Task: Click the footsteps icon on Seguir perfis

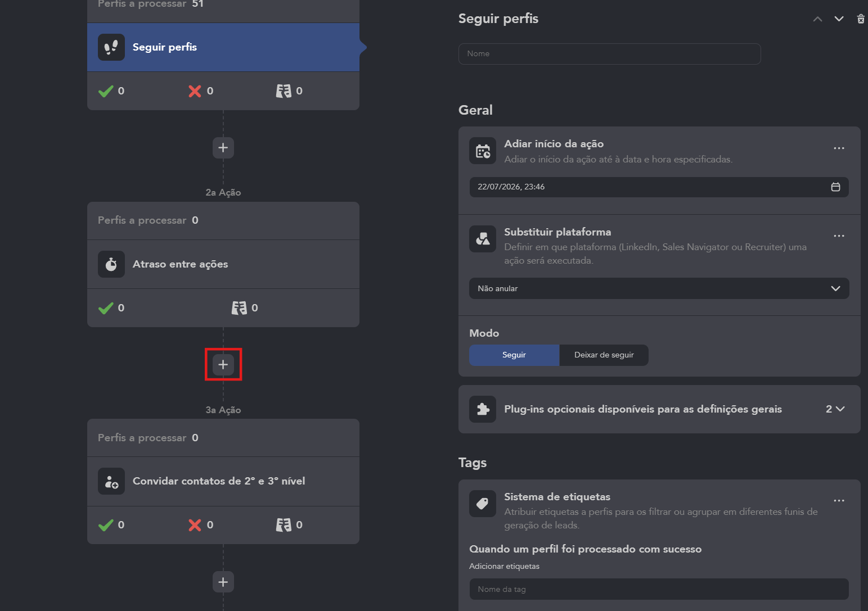Action: (111, 47)
